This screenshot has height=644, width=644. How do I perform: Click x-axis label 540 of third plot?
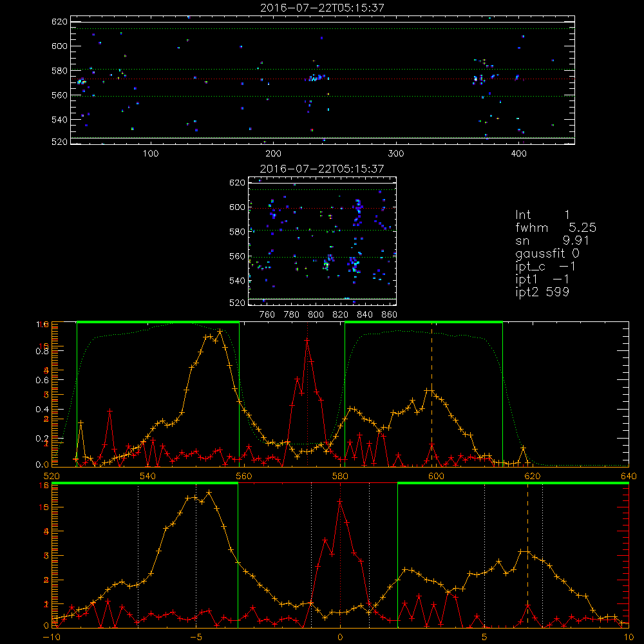pos(148,476)
